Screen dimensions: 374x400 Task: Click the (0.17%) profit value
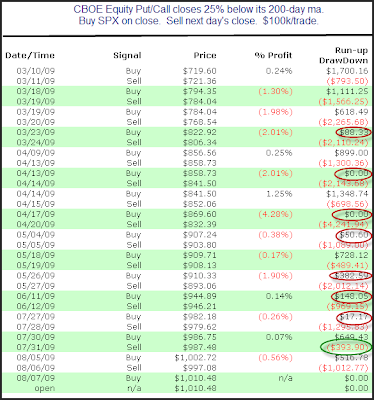(x=275, y=255)
